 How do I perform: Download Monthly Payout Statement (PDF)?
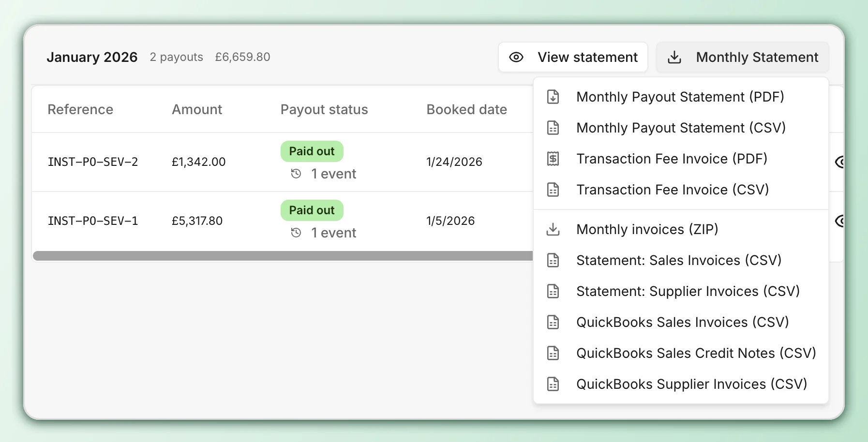point(681,97)
